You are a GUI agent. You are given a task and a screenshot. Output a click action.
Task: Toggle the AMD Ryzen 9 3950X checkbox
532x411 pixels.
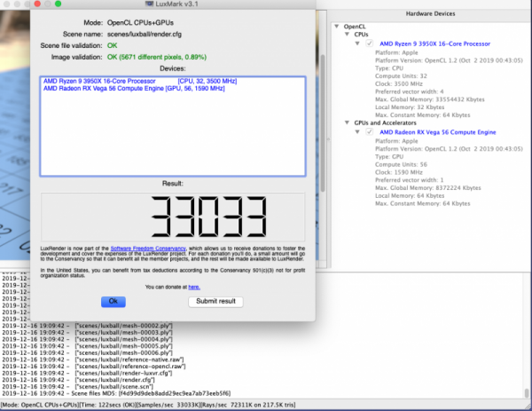[x=370, y=43]
